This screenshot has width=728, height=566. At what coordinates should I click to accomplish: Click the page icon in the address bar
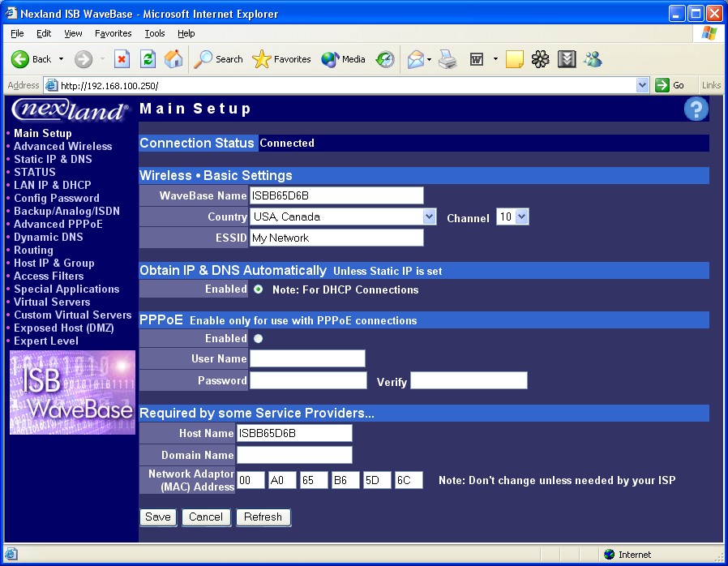51,85
